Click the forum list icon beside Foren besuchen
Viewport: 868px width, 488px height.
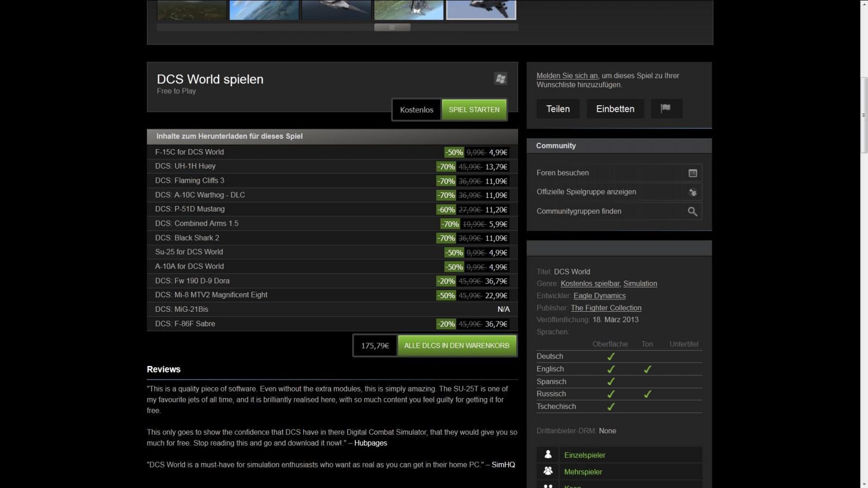tap(693, 173)
